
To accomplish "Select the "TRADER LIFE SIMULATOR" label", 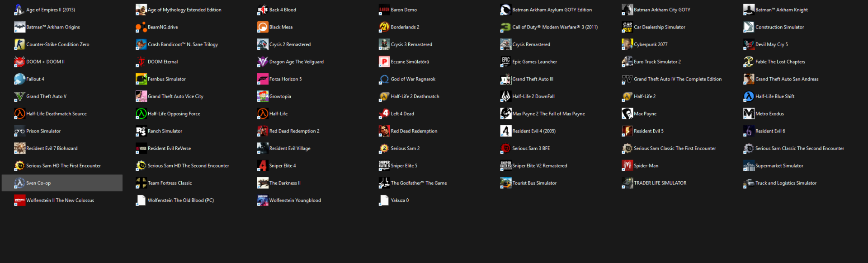I will [x=660, y=183].
